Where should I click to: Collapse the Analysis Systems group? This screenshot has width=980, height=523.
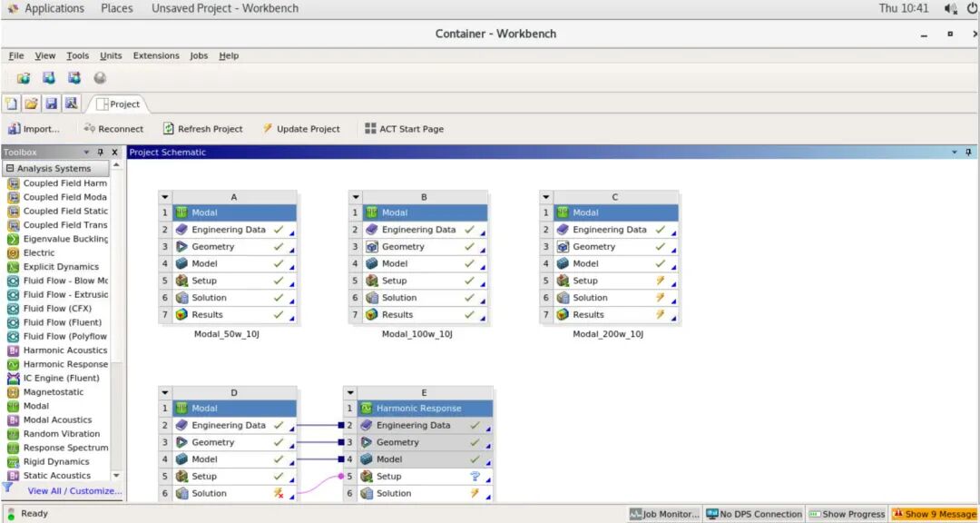point(10,168)
